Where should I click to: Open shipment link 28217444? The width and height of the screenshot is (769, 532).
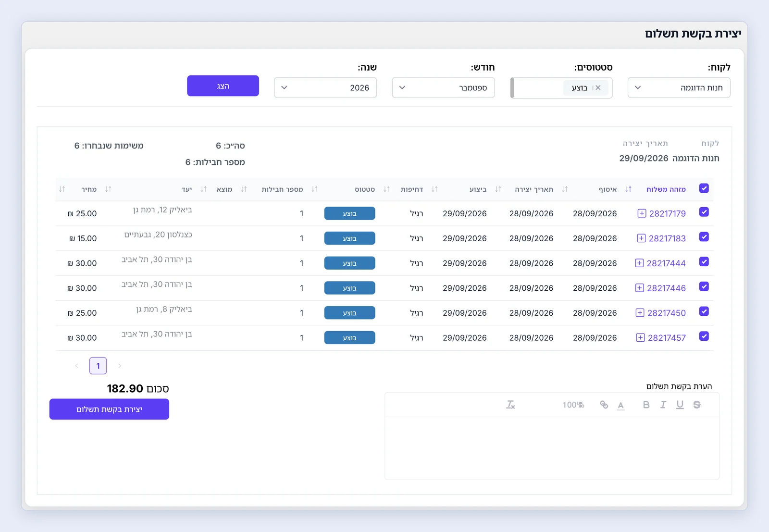click(666, 263)
